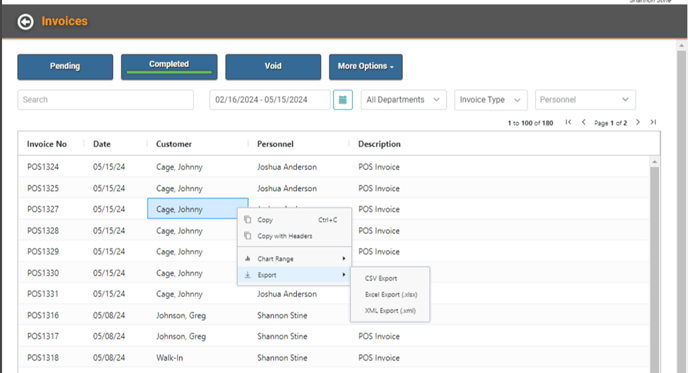Click highlighted Cage, Johnny cell in POS1327 row
Image resolution: width=688 pixels, height=373 pixels.
click(198, 208)
